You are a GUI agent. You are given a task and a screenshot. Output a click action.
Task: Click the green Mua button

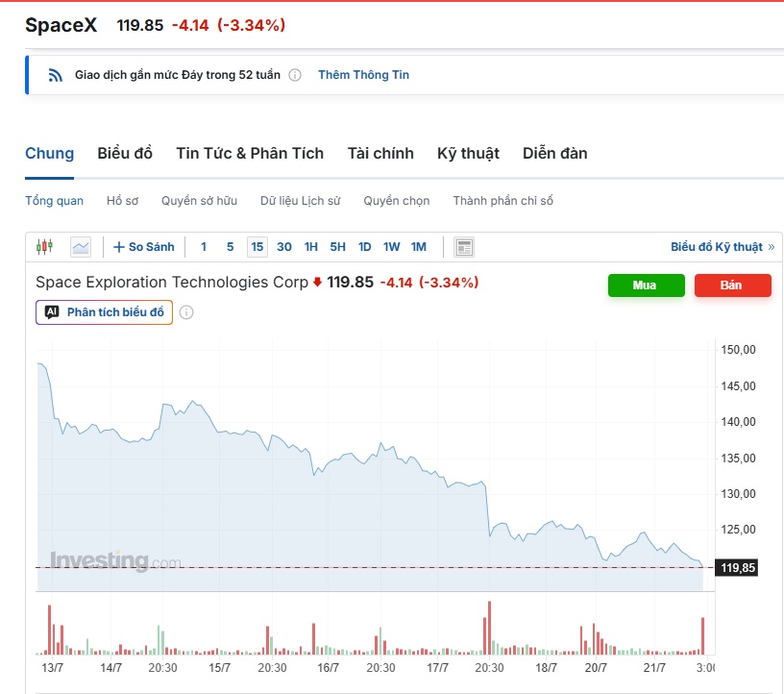[x=646, y=285]
